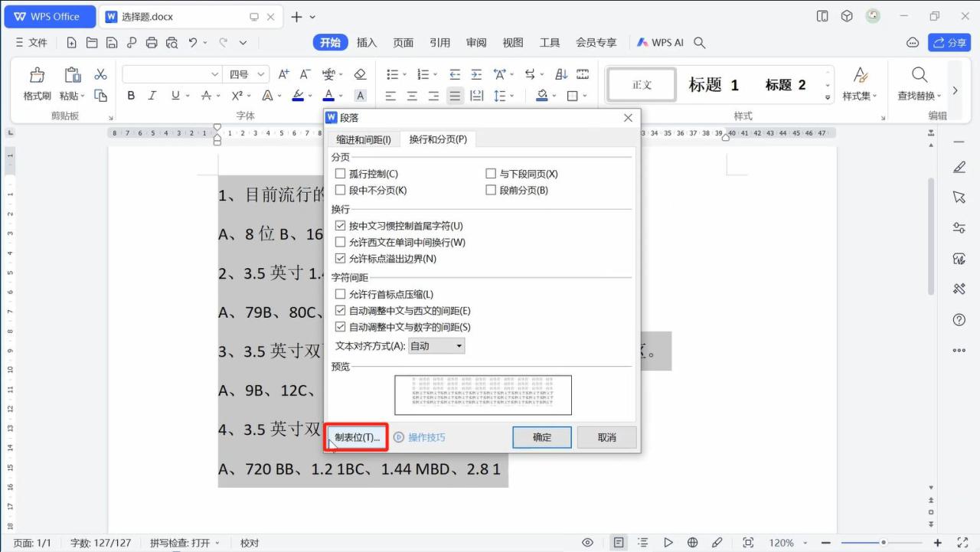
Task: Open the Find and Replace (查找替换) tool
Action: [x=920, y=83]
